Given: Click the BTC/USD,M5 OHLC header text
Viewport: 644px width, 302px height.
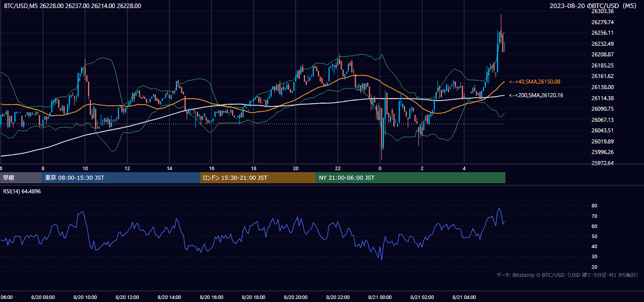Looking at the screenshot, I should (x=73, y=6).
